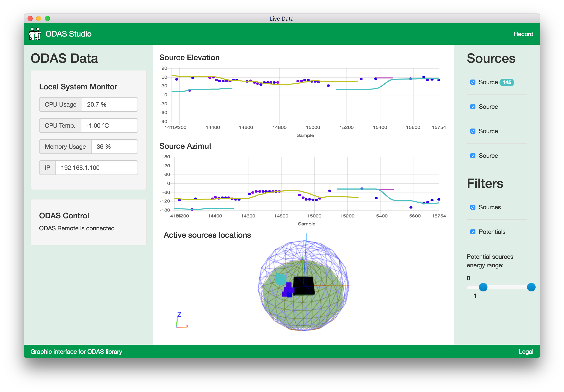Open the Legal link in footer
This screenshot has height=392, width=564.
(526, 352)
